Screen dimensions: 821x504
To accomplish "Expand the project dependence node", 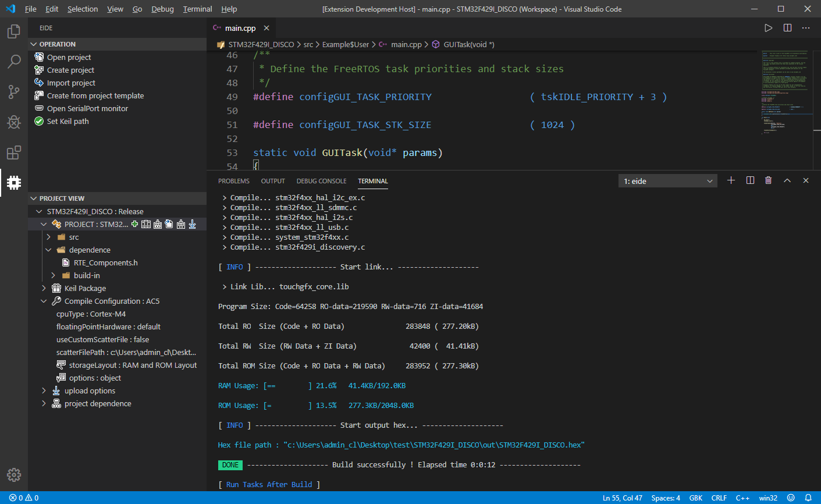I will coord(44,403).
